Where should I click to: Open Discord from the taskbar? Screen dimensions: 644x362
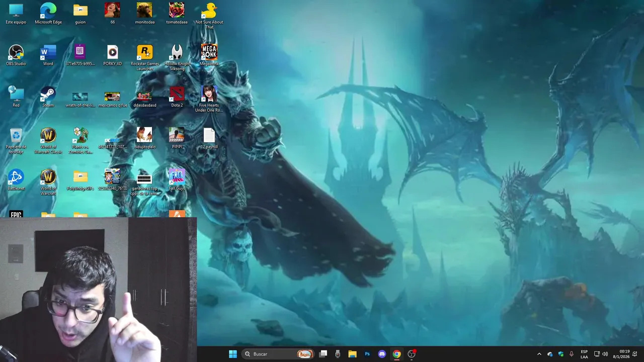coord(382,354)
